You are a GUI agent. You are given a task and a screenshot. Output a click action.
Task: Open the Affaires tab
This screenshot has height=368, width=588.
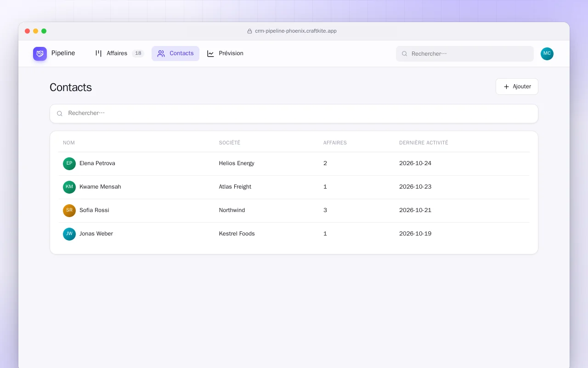point(119,53)
